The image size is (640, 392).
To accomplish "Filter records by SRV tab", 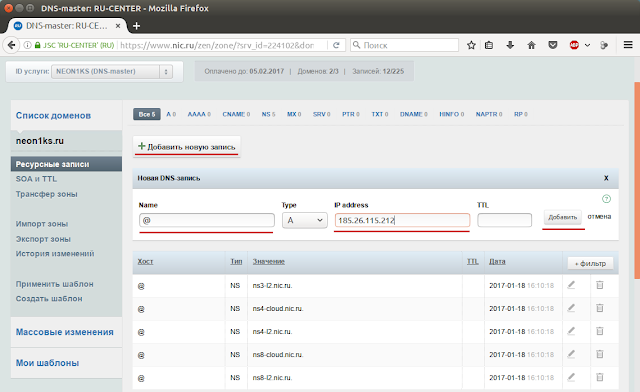I will [x=322, y=114].
